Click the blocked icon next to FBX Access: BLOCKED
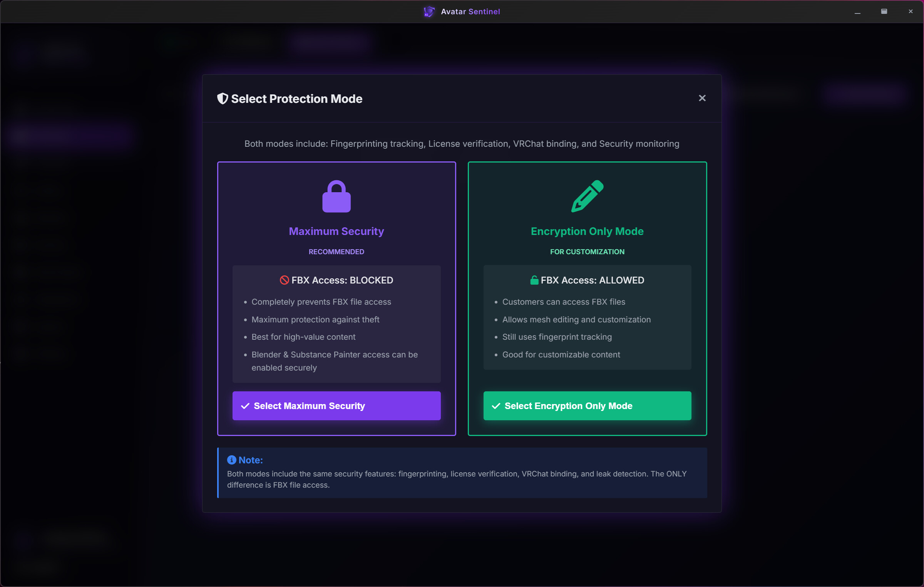924x587 pixels. pyautogui.click(x=285, y=280)
